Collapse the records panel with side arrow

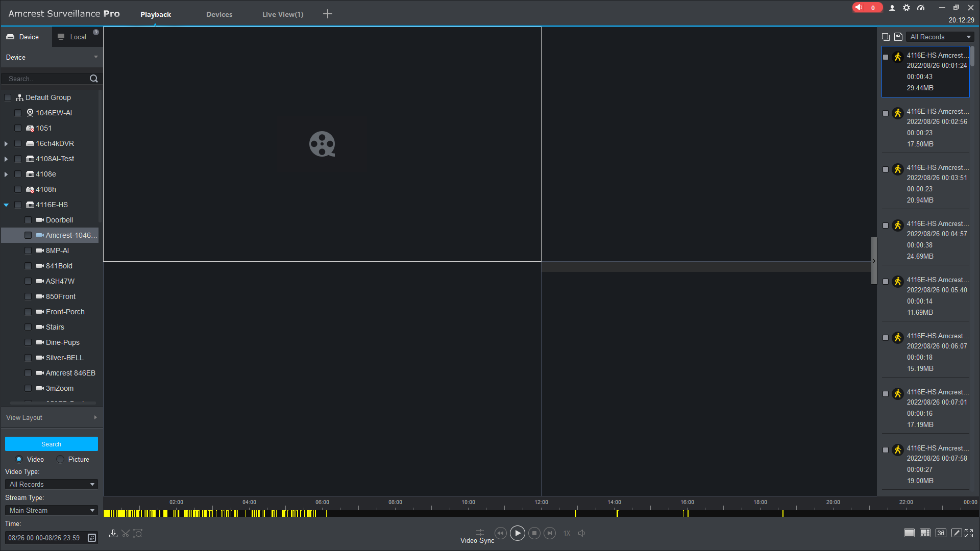tap(874, 261)
